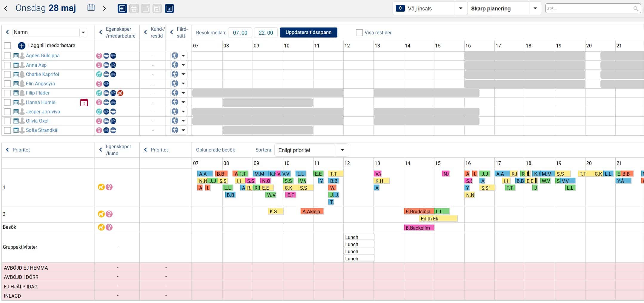The width and height of the screenshot is (644, 303).
Task: Click into the Sök search field
Action: pyautogui.click(x=589, y=9)
